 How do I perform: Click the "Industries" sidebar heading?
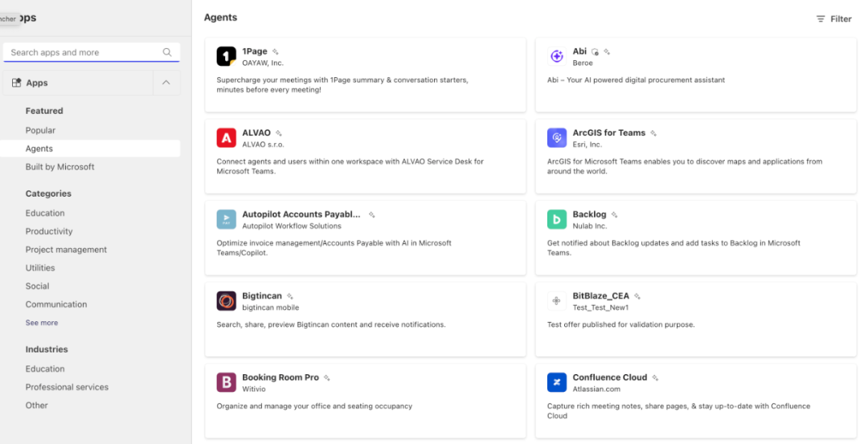pyautogui.click(x=47, y=349)
